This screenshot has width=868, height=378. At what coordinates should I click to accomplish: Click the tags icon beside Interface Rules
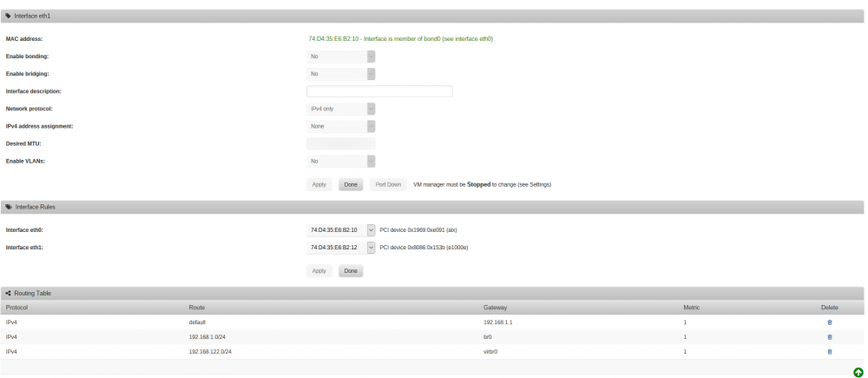coord(9,207)
